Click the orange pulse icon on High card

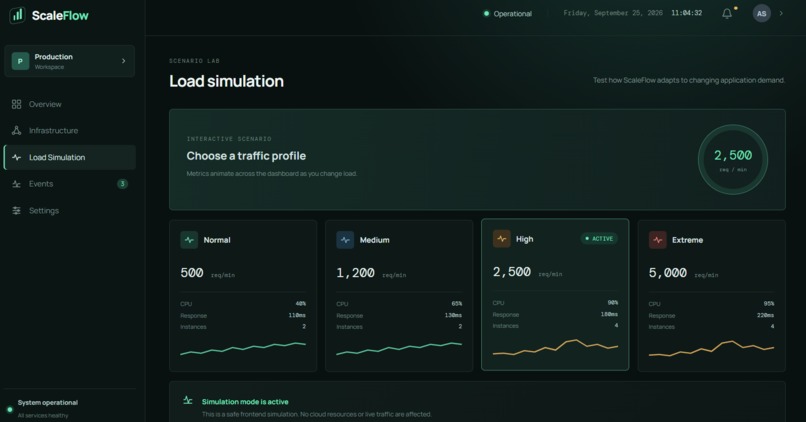pyautogui.click(x=501, y=239)
